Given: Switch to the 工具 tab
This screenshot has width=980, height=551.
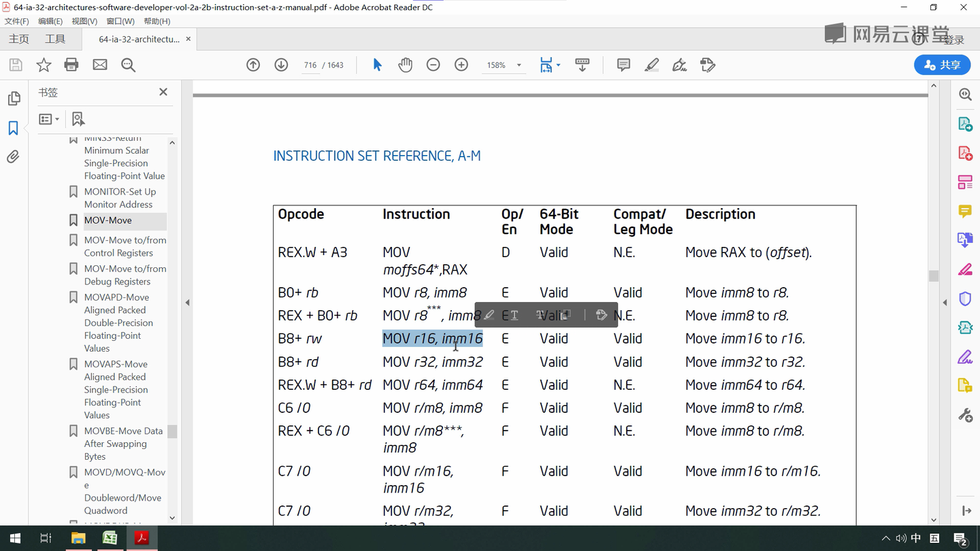Looking at the screenshot, I should click(x=55, y=39).
